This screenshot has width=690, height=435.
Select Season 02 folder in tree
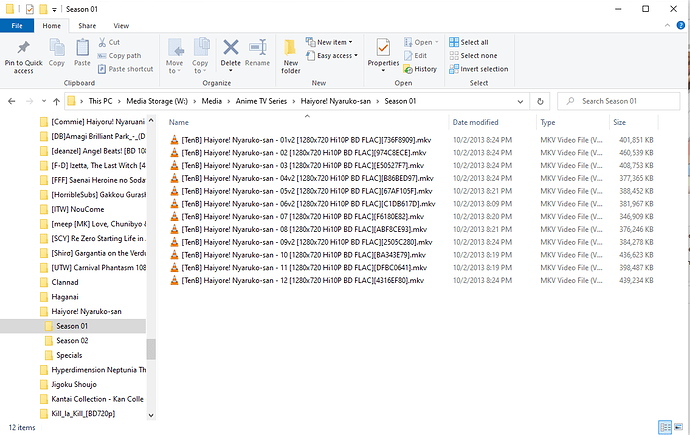click(x=72, y=340)
